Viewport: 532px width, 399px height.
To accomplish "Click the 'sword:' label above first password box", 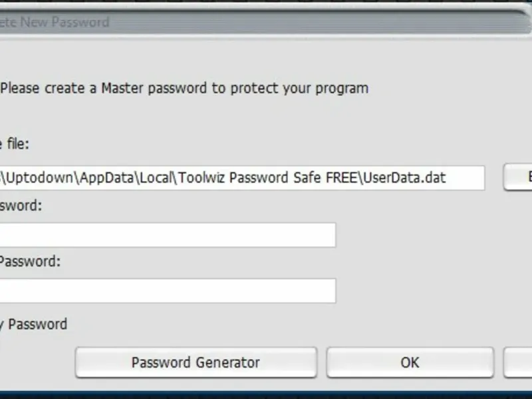I will [x=21, y=205].
